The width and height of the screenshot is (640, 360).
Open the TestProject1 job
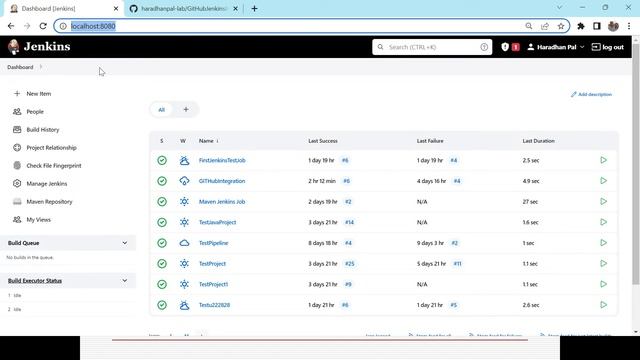[213, 284]
